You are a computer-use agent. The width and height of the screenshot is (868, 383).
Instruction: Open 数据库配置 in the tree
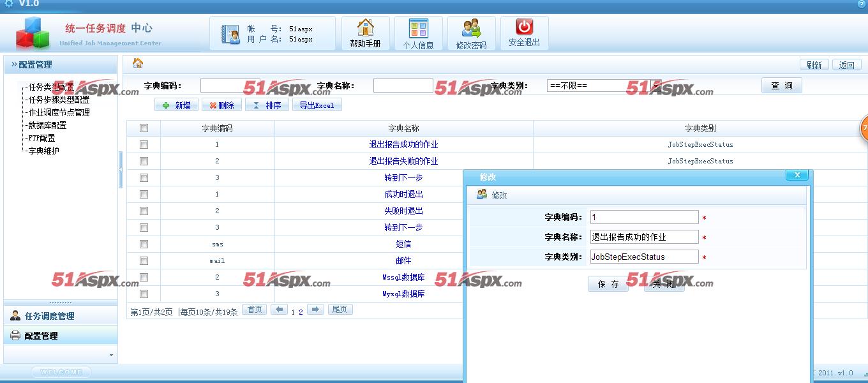click(47, 125)
